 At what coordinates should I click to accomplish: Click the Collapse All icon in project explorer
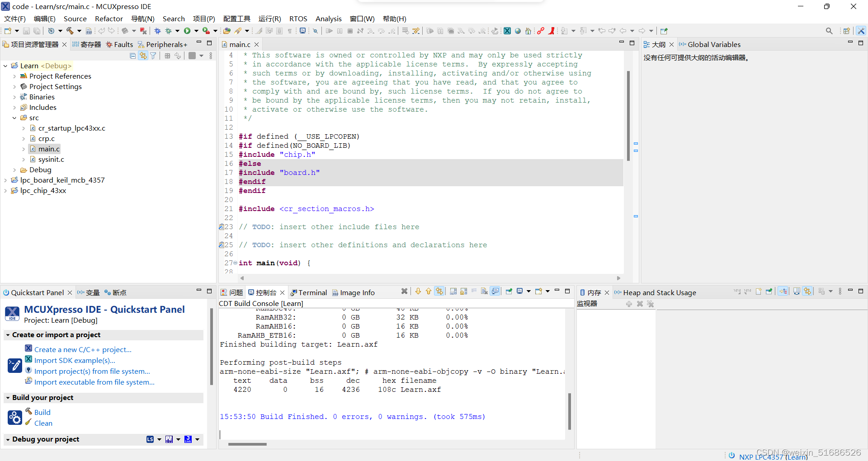pos(132,56)
